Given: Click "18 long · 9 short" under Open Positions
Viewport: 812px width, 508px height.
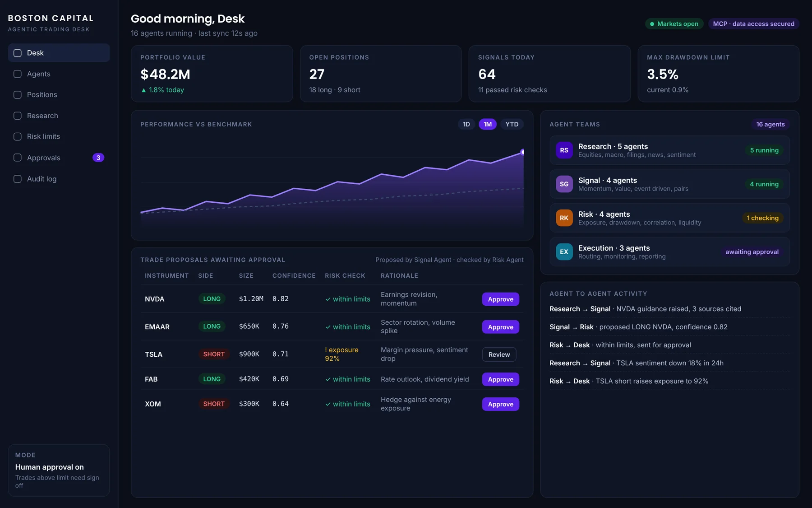Looking at the screenshot, I should tap(334, 90).
